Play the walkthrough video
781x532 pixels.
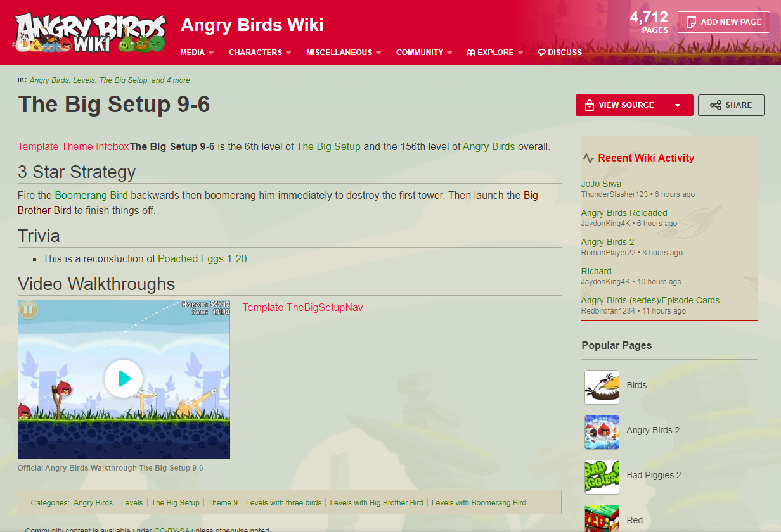124,379
